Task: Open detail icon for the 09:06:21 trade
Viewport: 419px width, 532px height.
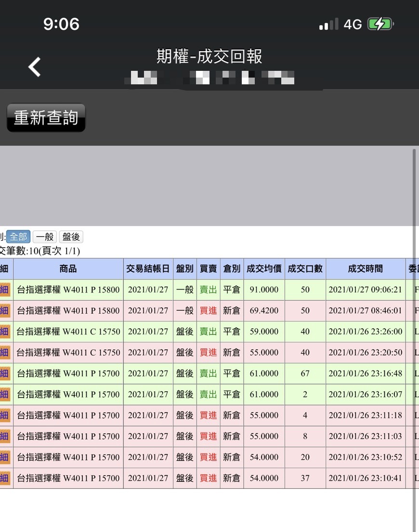Action: click(5, 290)
